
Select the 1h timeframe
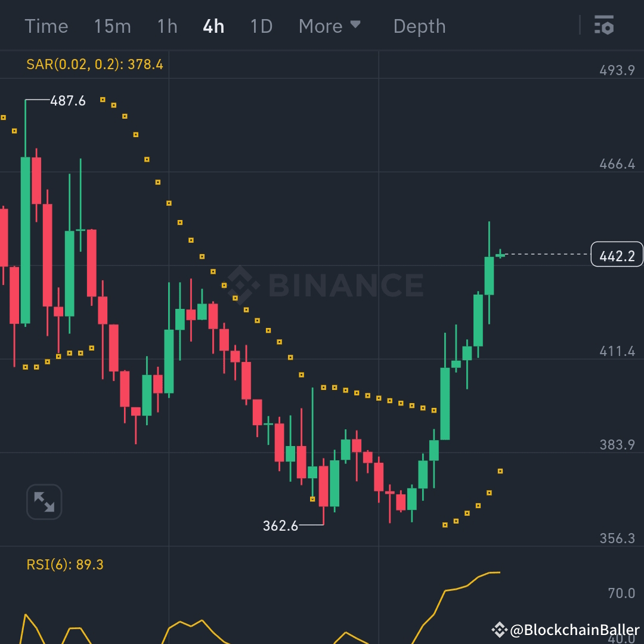167,26
